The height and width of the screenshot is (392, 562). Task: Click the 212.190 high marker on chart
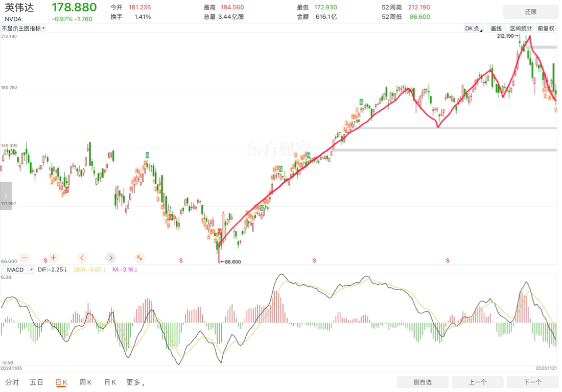(507, 36)
